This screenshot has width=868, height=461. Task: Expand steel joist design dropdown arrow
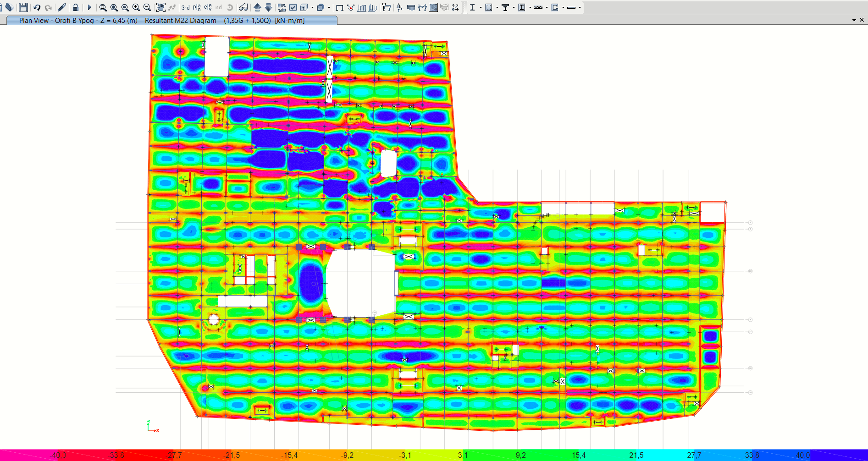tap(547, 7)
